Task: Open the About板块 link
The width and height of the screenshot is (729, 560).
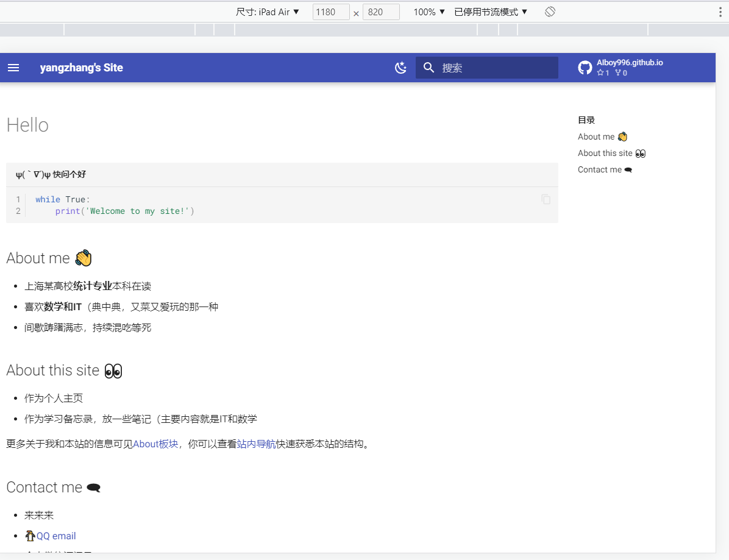Action: [155, 444]
